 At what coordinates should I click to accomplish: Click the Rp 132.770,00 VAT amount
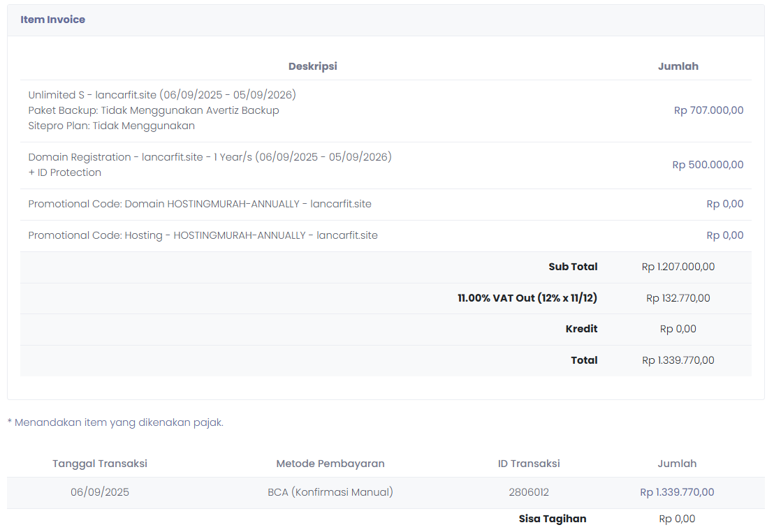[x=678, y=298]
